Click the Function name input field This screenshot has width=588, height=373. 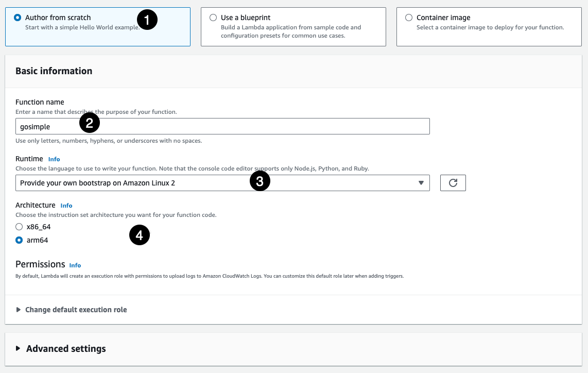[x=222, y=126]
